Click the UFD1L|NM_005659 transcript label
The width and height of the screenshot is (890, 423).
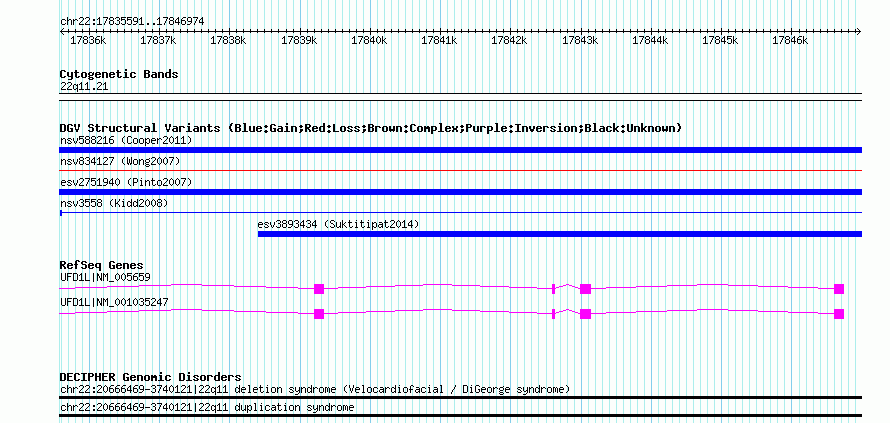(106, 277)
